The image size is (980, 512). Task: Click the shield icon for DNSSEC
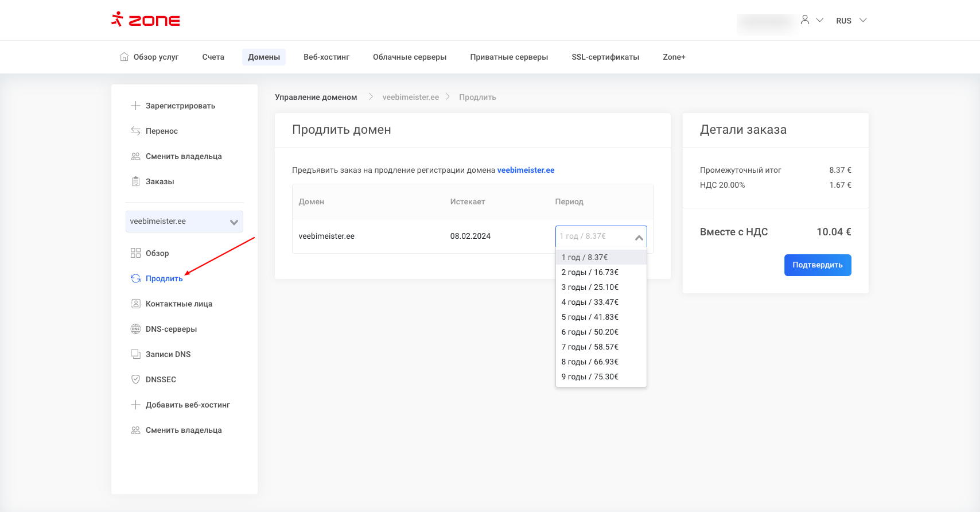click(x=135, y=379)
